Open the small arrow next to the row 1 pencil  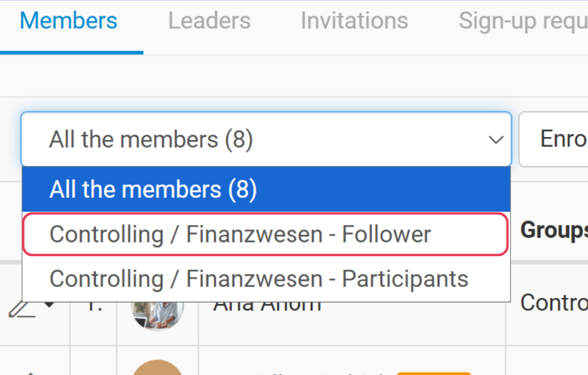[x=49, y=305]
